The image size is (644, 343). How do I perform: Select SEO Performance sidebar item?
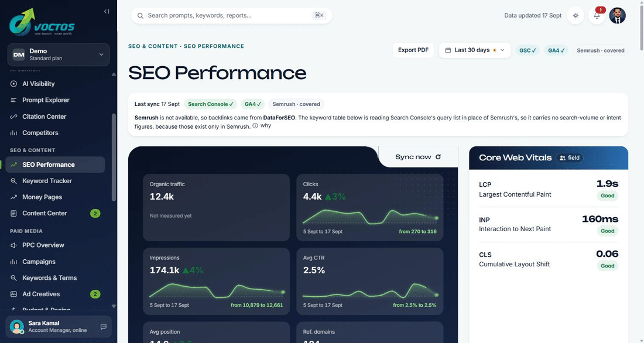[55, 164]
